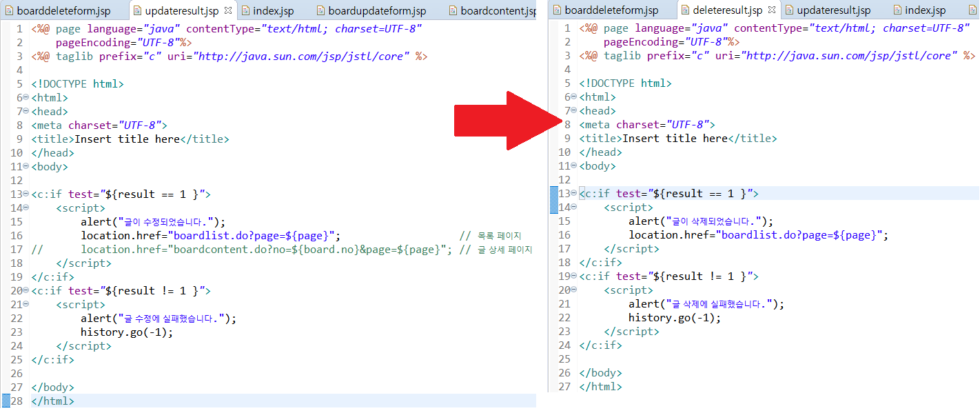980x413 pixels.
Task: Click the taglib directive line in deleteresult.jsp editor
Action: tap(777, 55)
